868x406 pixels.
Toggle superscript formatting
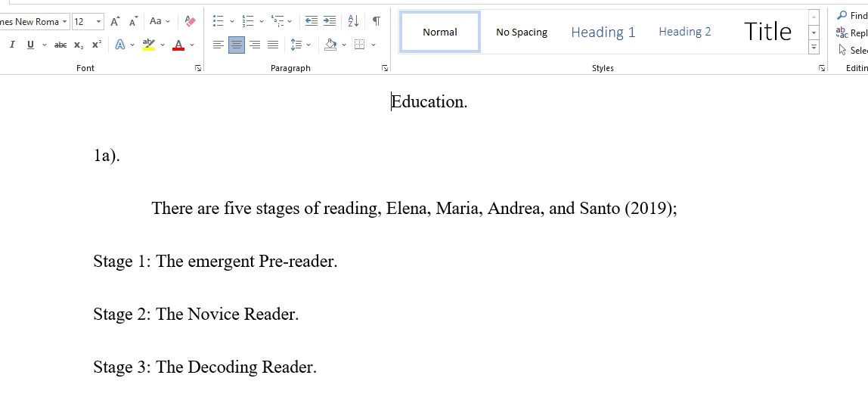(97, 45)
